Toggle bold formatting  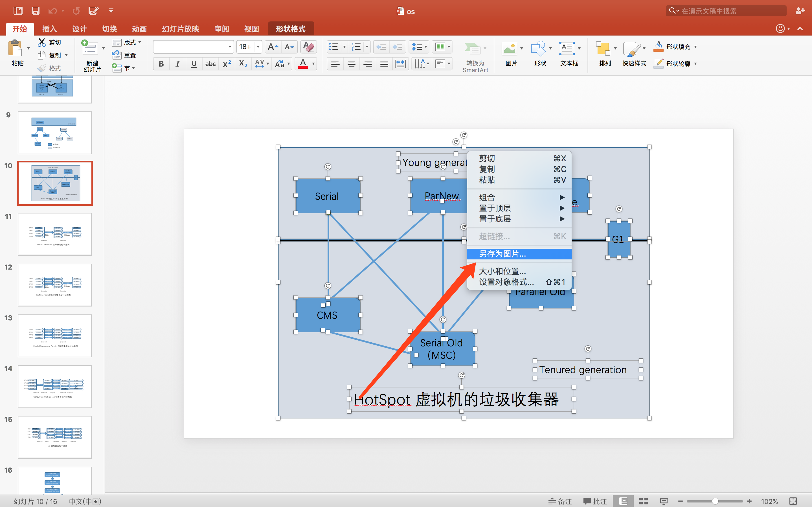pos(161,64)
